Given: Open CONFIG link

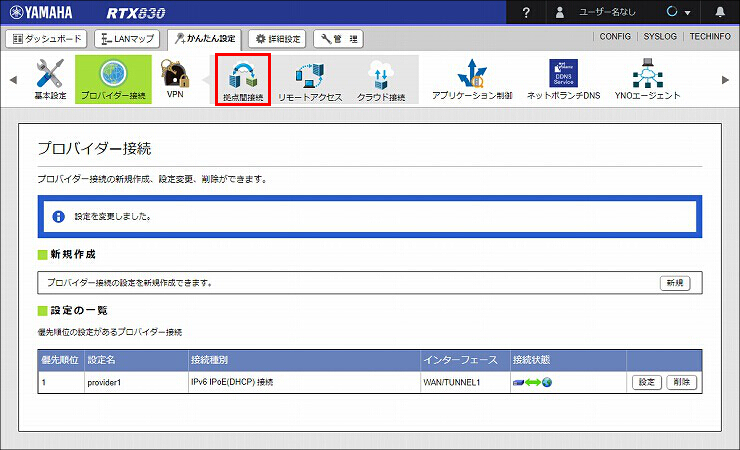Looking at the screenshot, I should [x=615, y=36].
